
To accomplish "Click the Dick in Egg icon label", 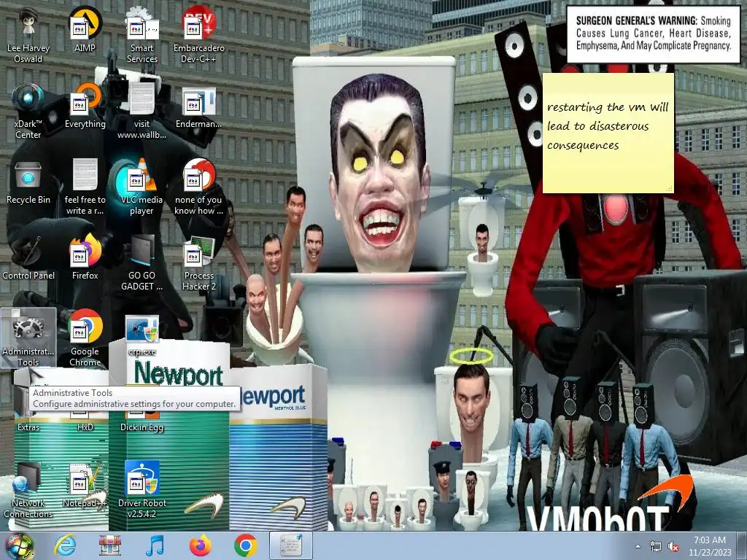I will [x=142, y=427].
